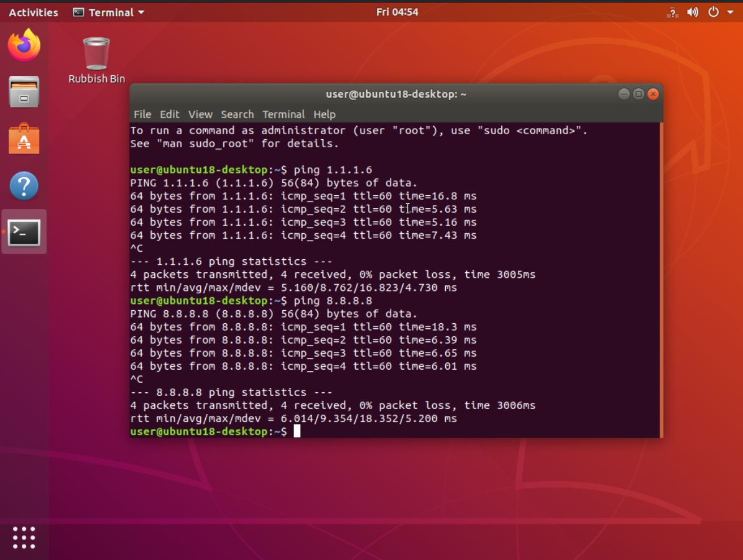Open the File menu of the terminal
Image resolution: width=743 pixels, height=560 pixels.
coord(142,114)
